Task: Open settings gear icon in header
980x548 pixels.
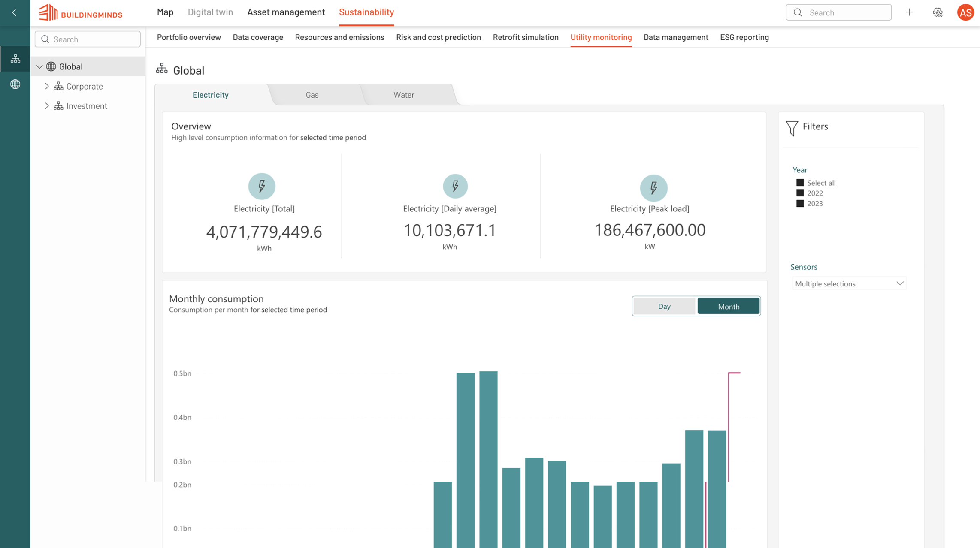Action: point(938,12)
